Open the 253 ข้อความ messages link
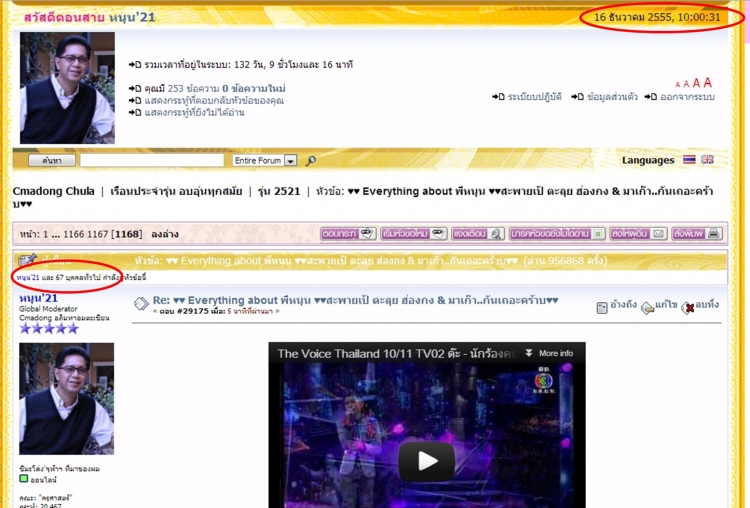Image resolution: width=750 pixels, height=508 pixels. point(193,88)
